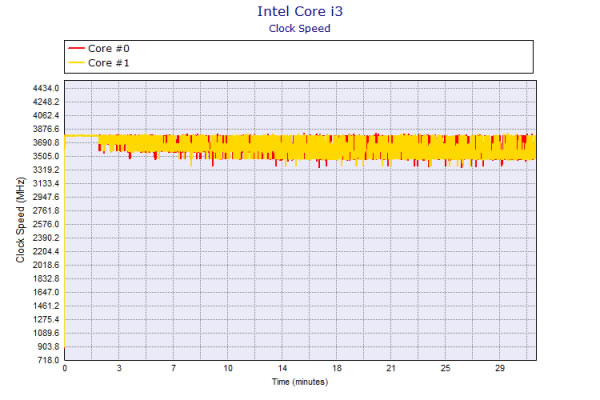Click the 3690.8 y-axis value
600x400 pixels.
pyautogui.click(x=46, y=143)
